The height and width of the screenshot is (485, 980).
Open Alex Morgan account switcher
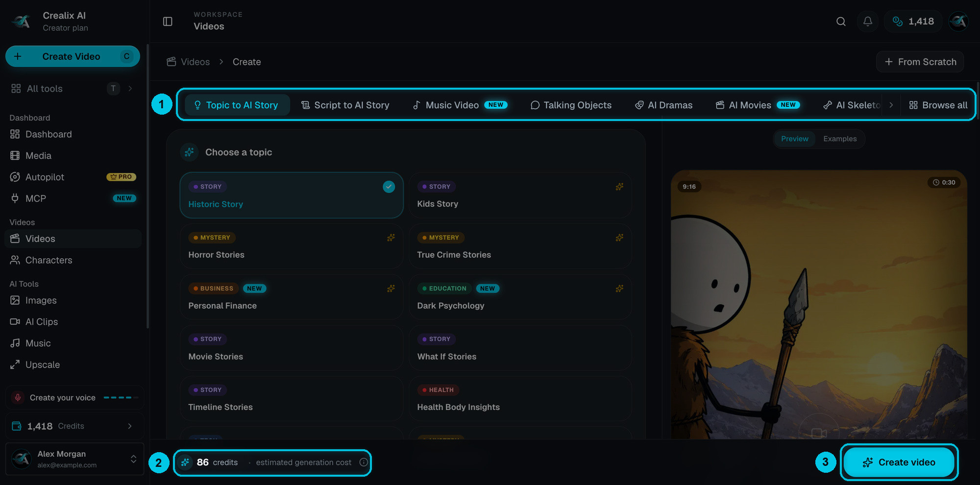tap(74, 459)
